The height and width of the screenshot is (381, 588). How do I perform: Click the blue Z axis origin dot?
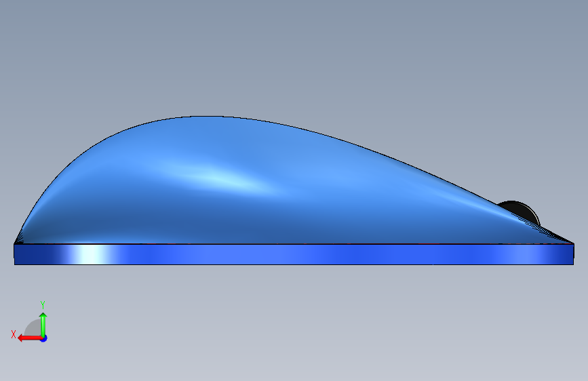coord(44,338)
